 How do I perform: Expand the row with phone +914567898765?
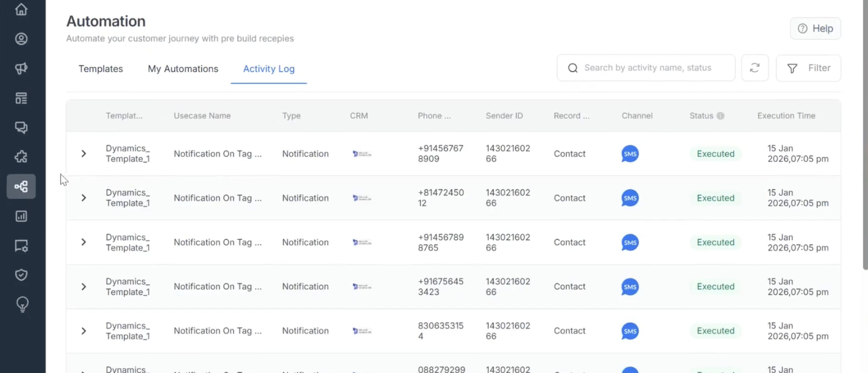pyautogui.click(x=83, y=242)
